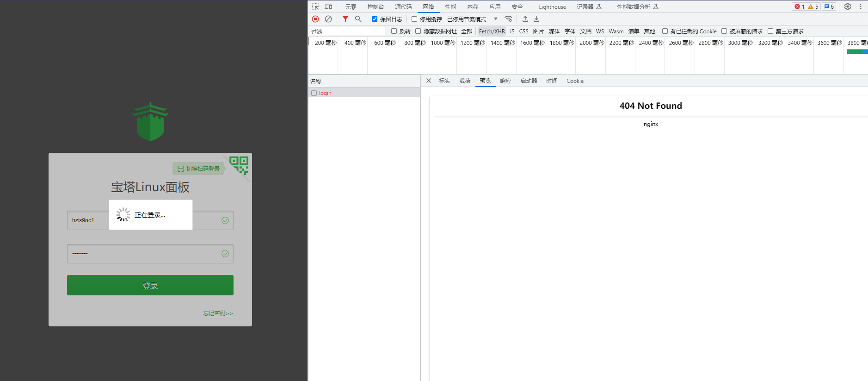Clear the network log
868x381 pixels.
pyautogui.click(x=328, y=19)
